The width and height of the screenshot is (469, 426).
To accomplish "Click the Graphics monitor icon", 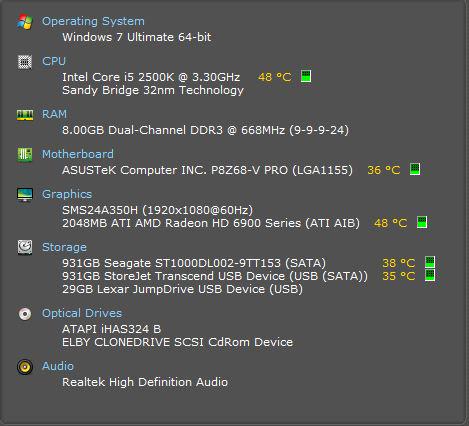I will click(25, 195).
